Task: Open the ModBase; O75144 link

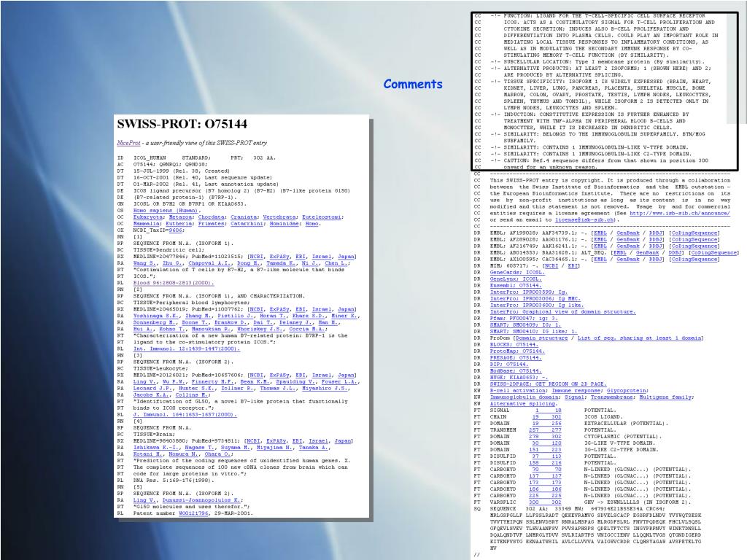Action: [x=516, y=371]
